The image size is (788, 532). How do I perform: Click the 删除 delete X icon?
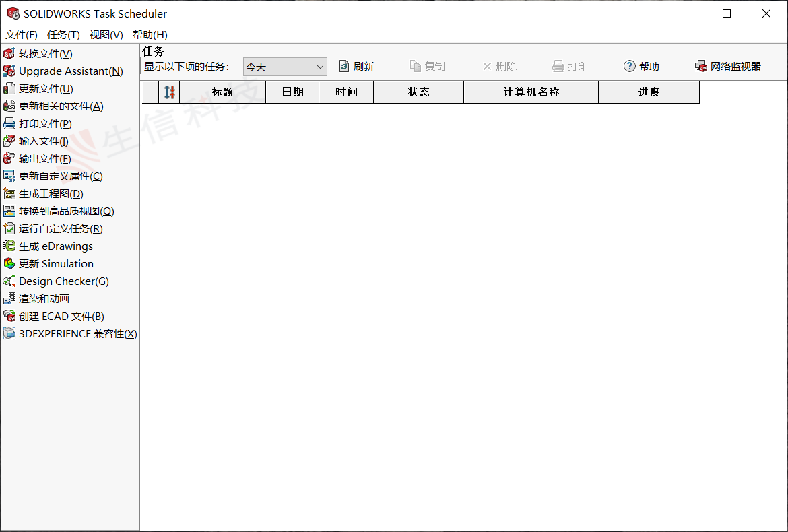click(487, 66)
